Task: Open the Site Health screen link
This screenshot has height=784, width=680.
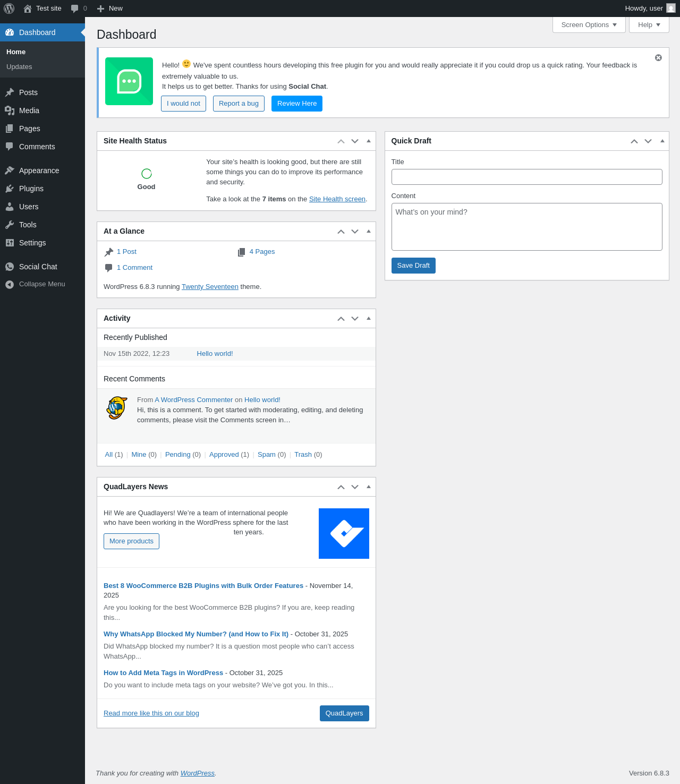Action: 337,199
